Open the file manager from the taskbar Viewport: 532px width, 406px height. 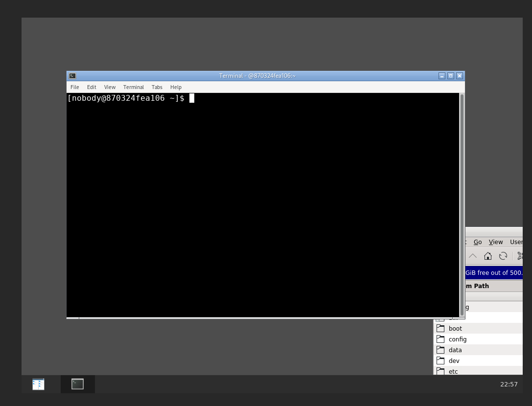[x=38, y=384]
